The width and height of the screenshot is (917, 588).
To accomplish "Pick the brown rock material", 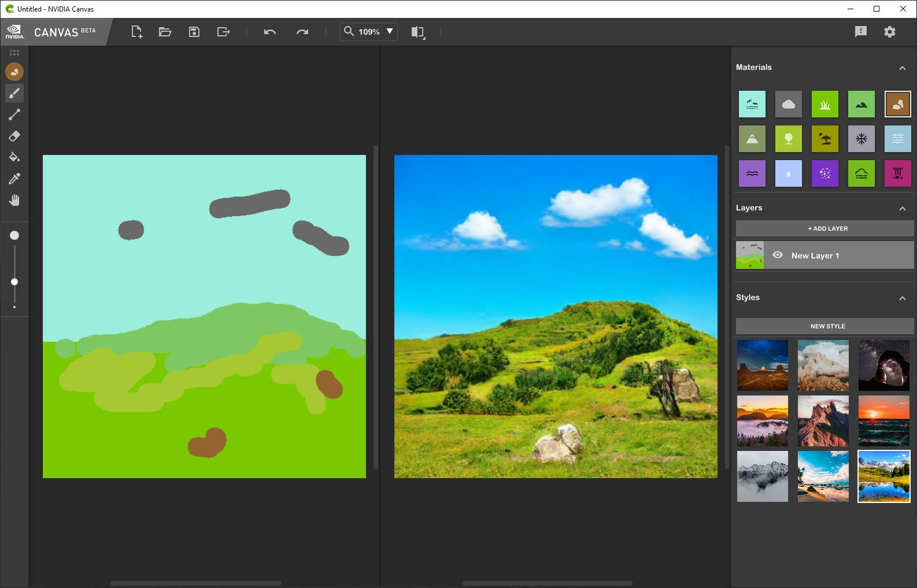I will [898, 104].
